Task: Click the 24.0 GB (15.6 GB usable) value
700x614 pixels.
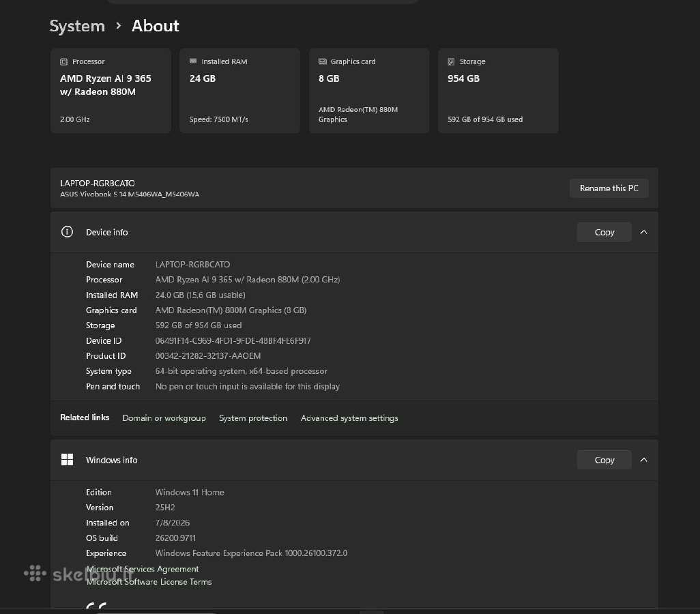Action: (201, 295)
